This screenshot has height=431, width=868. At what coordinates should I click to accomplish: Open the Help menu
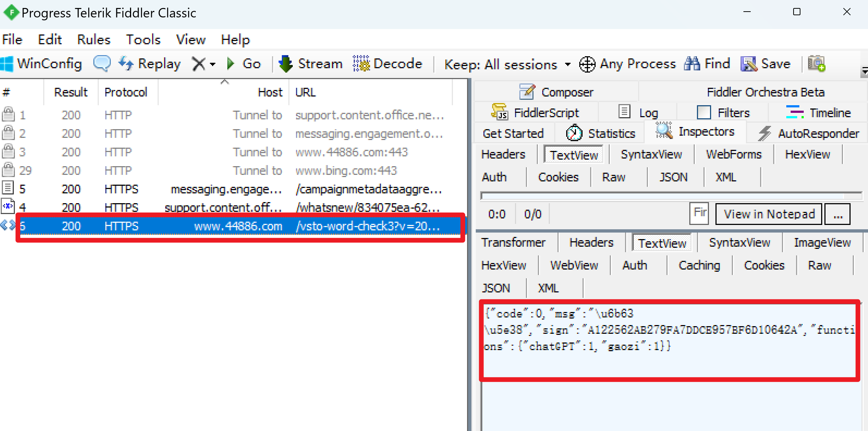tap(235, 40)
